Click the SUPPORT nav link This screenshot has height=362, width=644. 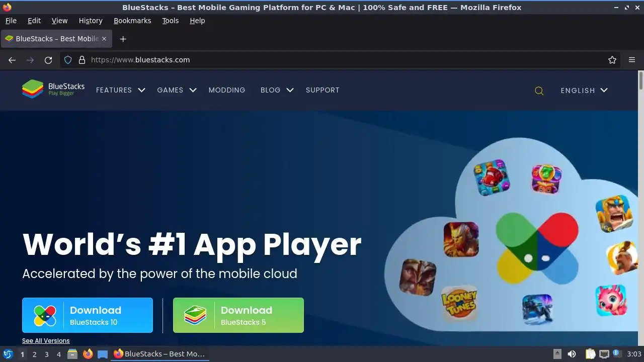323,90
